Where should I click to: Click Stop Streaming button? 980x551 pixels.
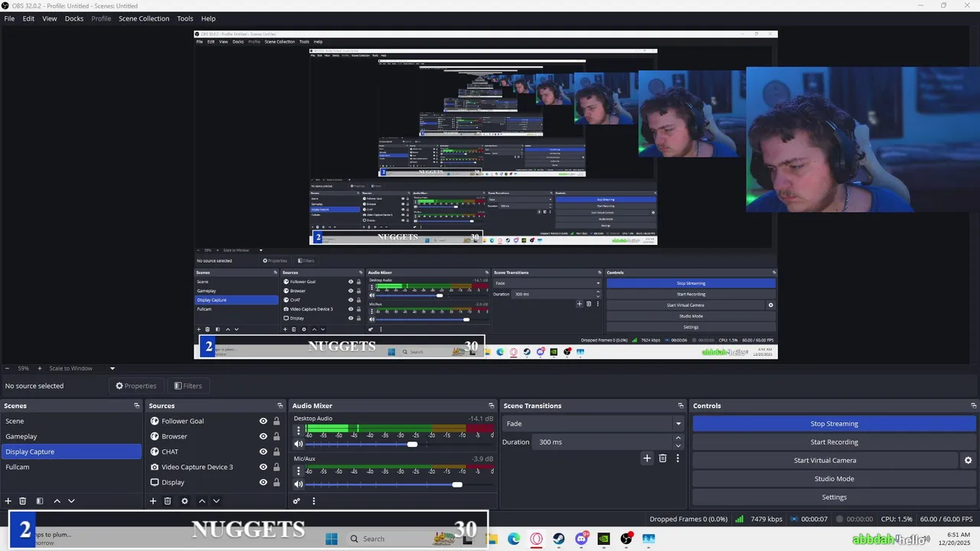click(834, 423)
